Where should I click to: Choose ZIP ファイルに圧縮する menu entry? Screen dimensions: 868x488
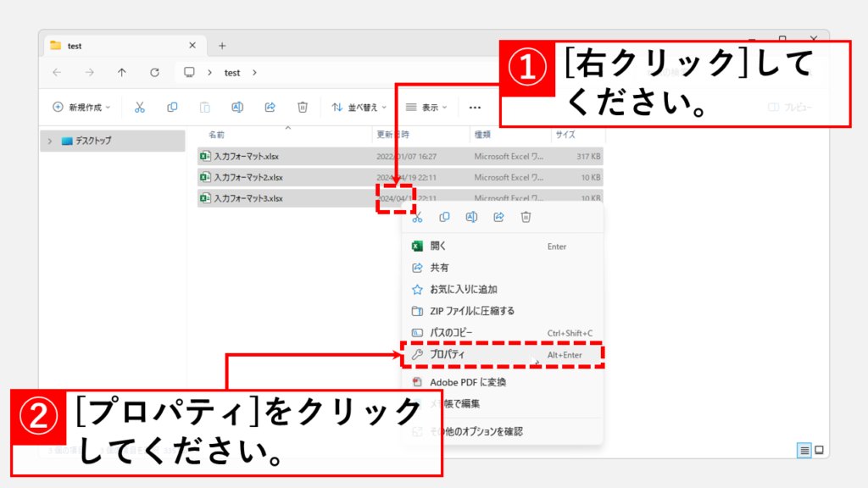471,311
